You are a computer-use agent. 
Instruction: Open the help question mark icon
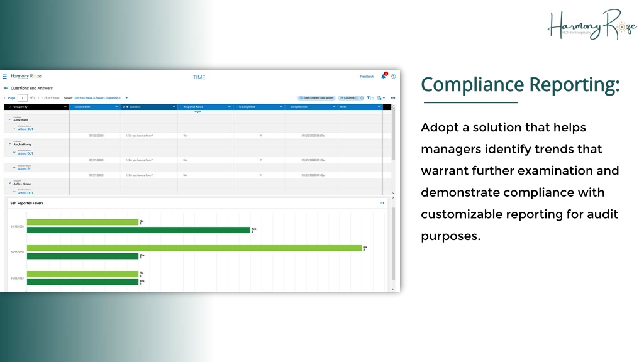click(394, 76)
